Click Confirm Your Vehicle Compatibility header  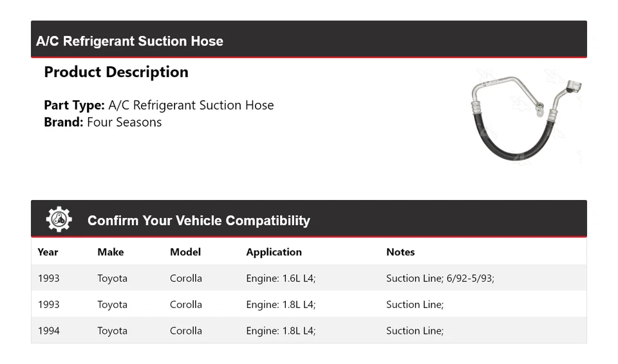(198, 221)
